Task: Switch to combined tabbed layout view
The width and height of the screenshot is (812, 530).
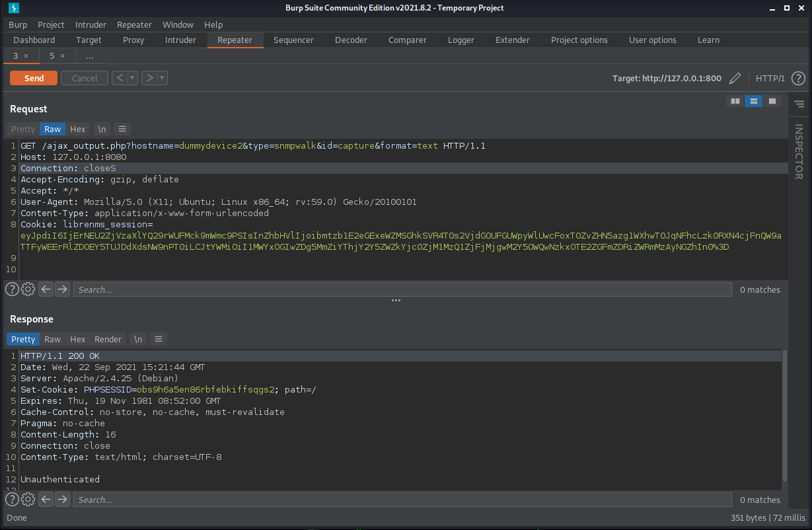Action: pos(772,101)
